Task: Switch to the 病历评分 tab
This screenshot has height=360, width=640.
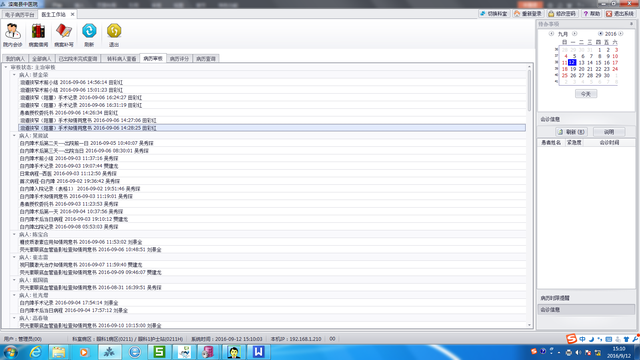Action: [179, 59]
